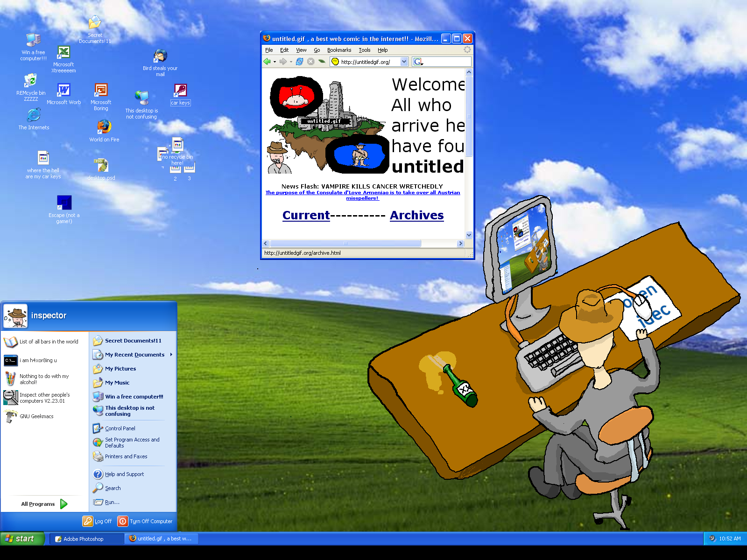
Task: Click the vertical scrollbar down arrow in browser
Action: point(469,235)
